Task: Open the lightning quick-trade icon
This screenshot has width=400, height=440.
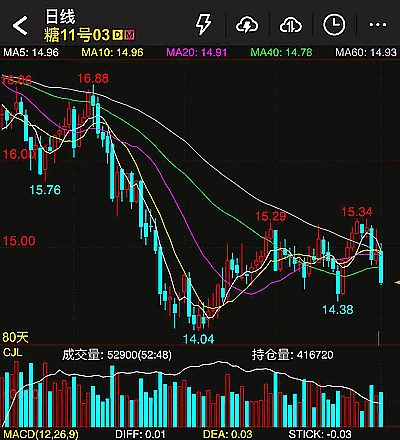Action: 203,24
